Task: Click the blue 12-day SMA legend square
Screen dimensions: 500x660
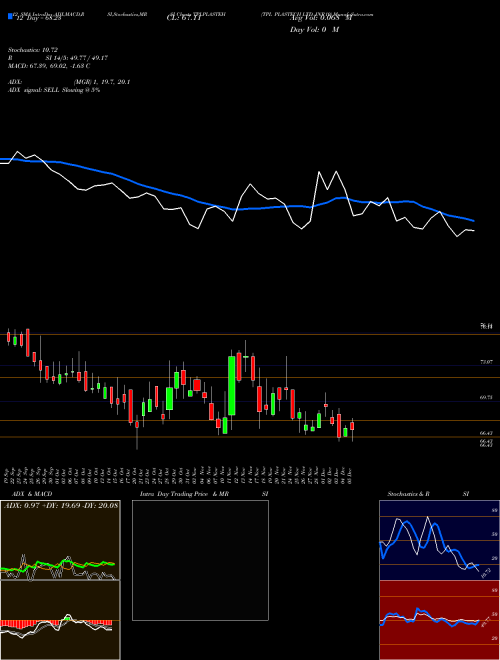Action: tap(10, 16)
